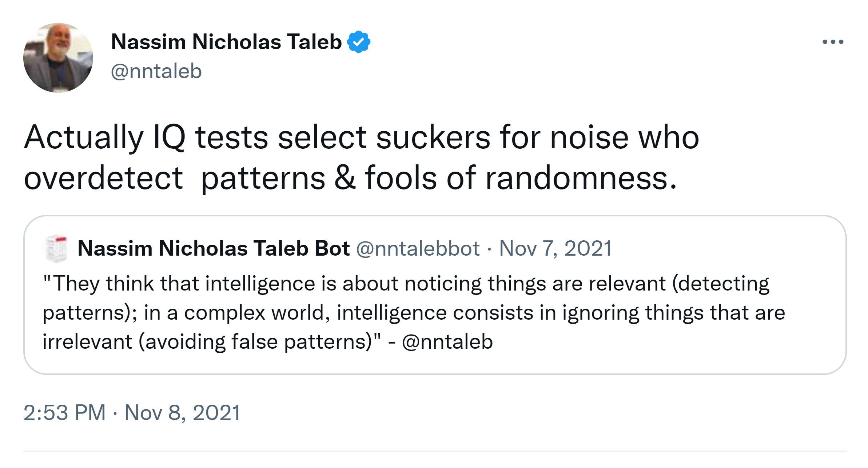The image size is (868, 468).
Task: Click the word "randomness" in the main tweet
Action: [581, 178]
